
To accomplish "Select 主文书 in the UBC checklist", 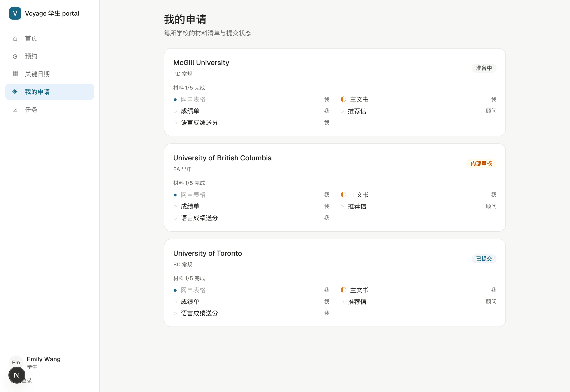I will (x=359, y=195).
